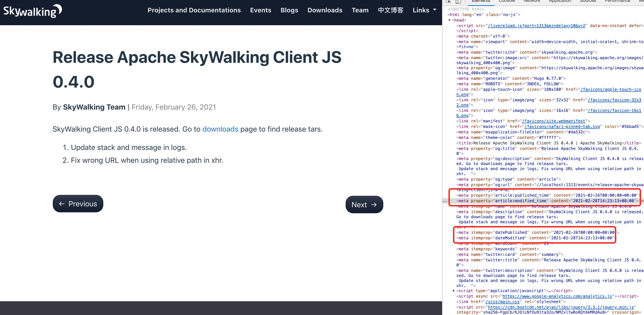
Task: Go to the Downloads nav item
Action: [325, 10]
